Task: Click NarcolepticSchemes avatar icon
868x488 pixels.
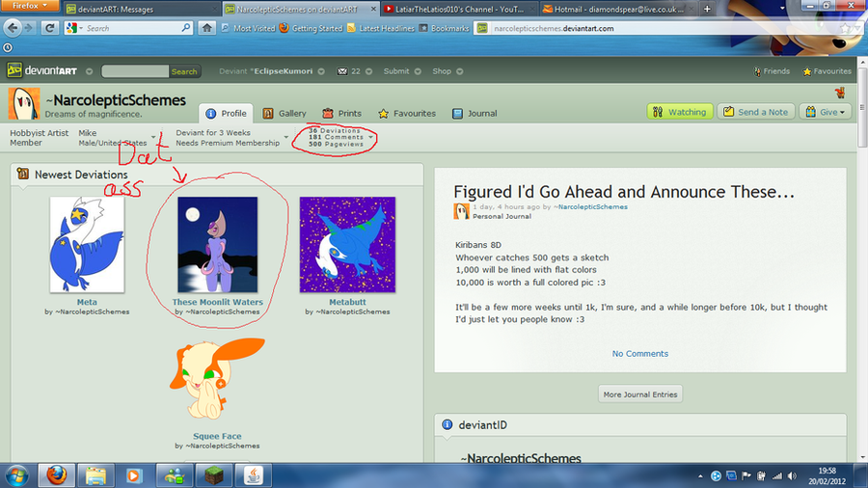Action: (24, 103)
